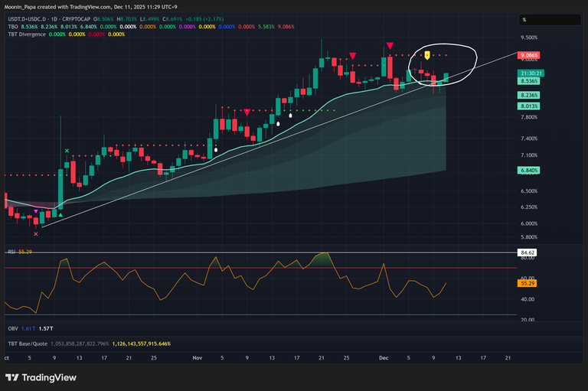Click the green X marker near October 9

pos(67,152)
